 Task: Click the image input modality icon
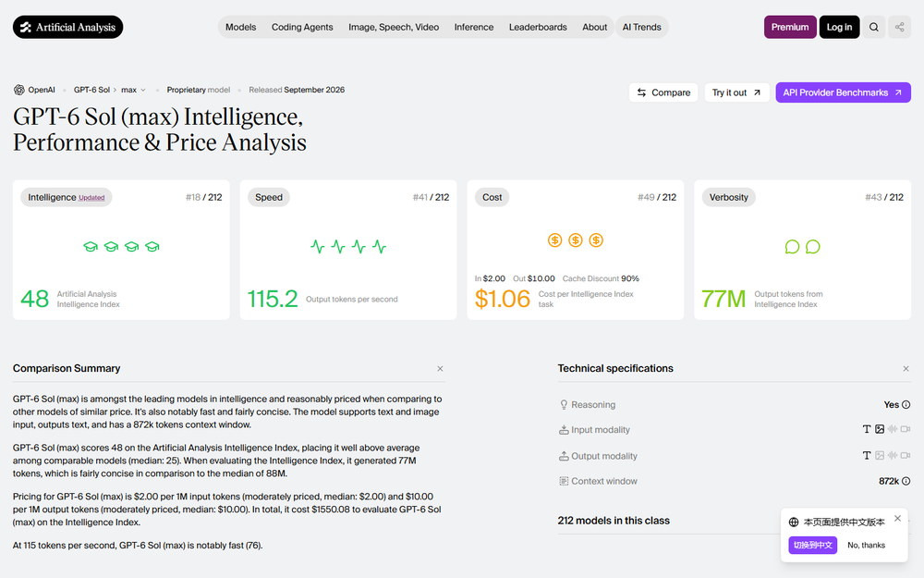pyautogui.click(x=880, y=429)
